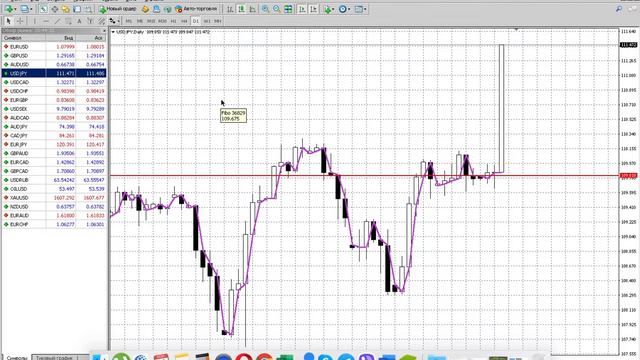Switch chart to Japanese candlesticks
The height and width of the screenshot is (360, 640).
tap(242, 9)
